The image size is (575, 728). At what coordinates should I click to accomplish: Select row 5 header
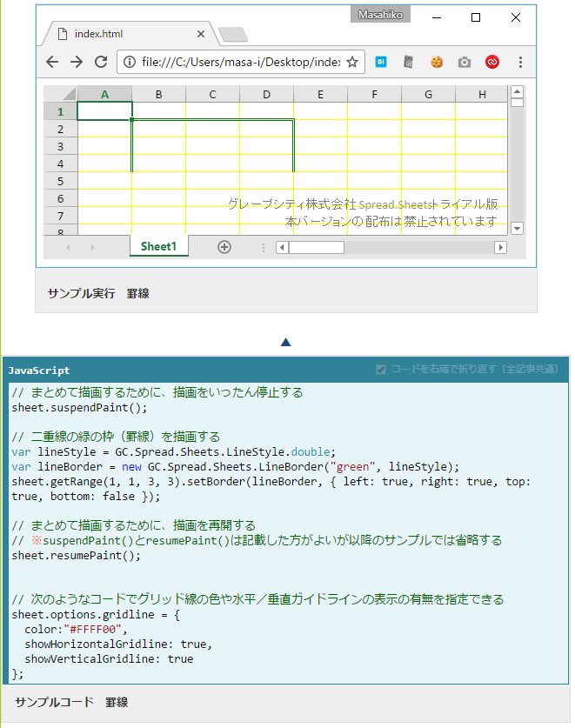pos(60,181)
